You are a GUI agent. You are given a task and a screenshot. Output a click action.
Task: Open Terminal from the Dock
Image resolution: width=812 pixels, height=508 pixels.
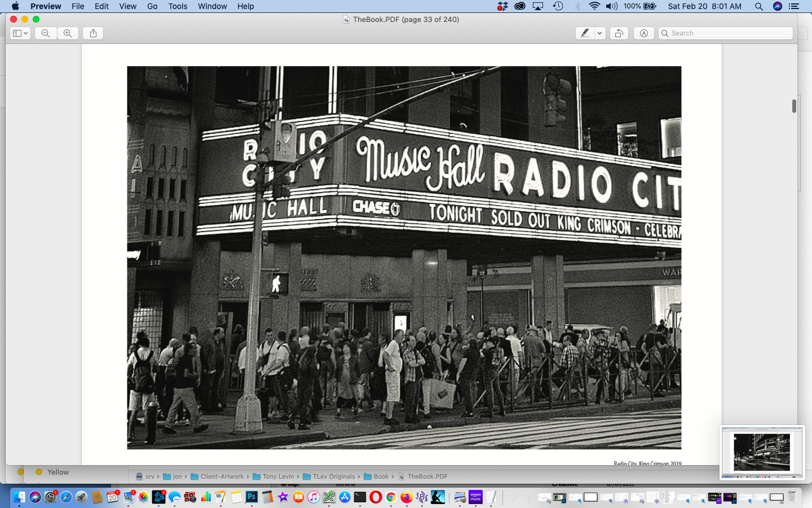coord(360,497)
